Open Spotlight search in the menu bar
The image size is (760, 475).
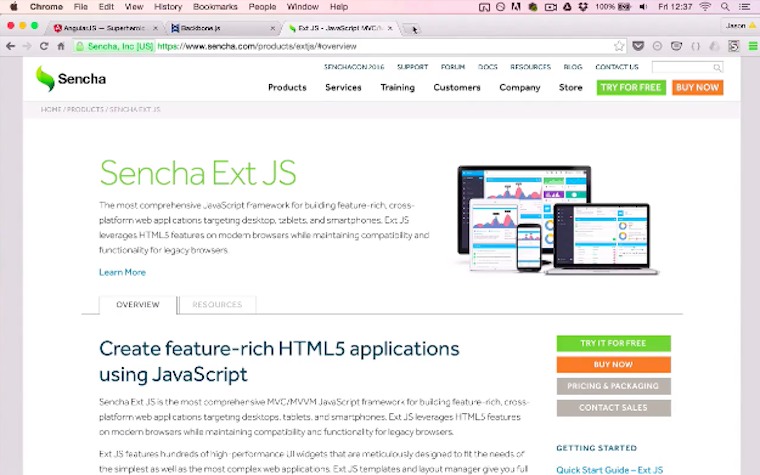click(725, 7)
